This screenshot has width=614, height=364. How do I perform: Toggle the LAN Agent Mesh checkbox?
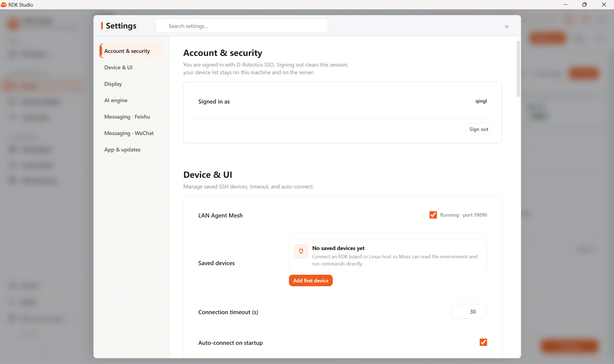coord(433,215)
